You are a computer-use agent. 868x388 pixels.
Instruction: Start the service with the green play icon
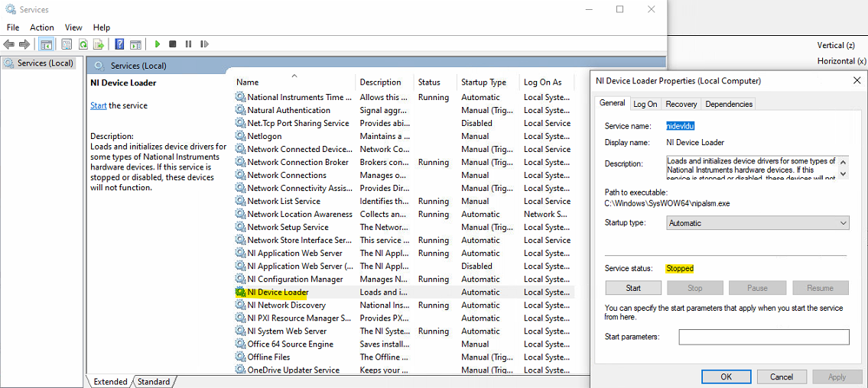[158, 44]
